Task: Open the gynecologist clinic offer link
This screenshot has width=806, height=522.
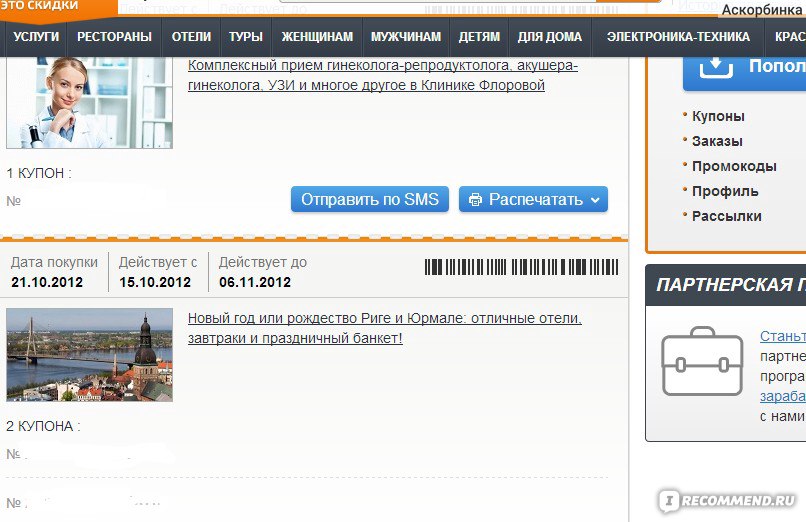Action: pos(383,75)
